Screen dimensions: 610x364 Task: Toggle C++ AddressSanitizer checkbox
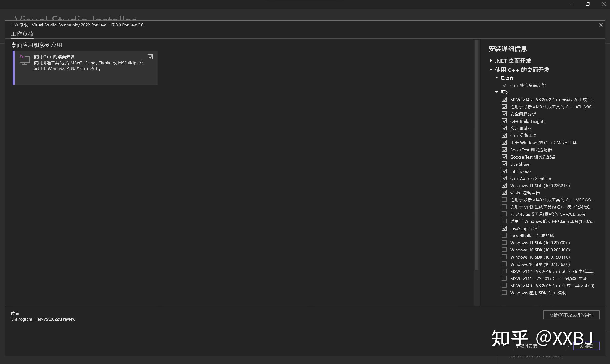504,178
